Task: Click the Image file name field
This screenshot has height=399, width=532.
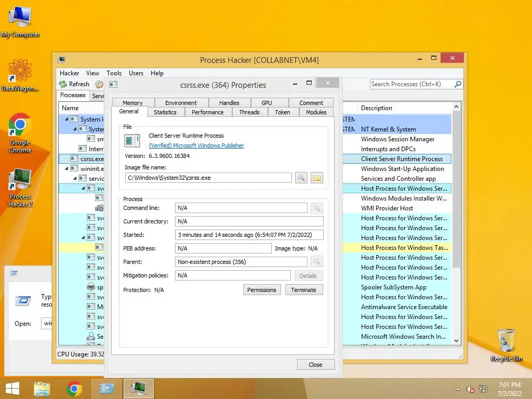Action: 208,178
